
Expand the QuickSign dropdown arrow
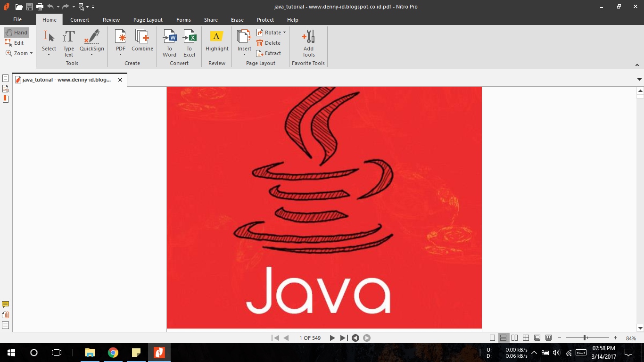(x=92, y=55)
